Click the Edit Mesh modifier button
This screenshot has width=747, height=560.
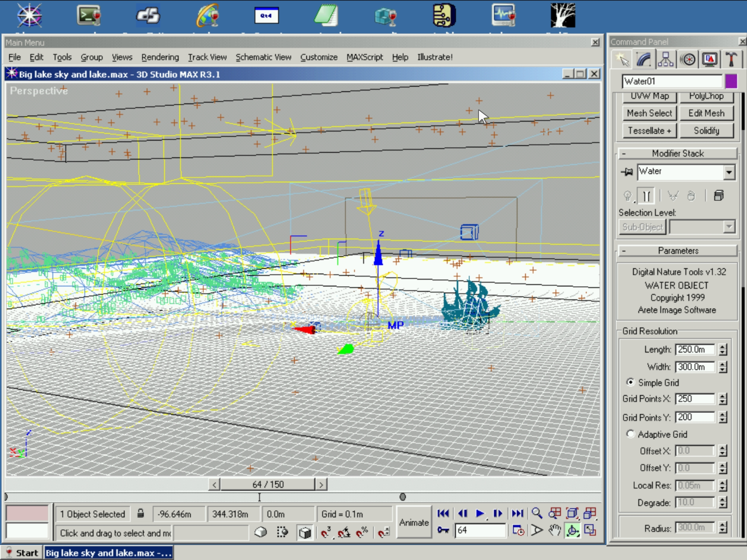click(x=706, y=113)
